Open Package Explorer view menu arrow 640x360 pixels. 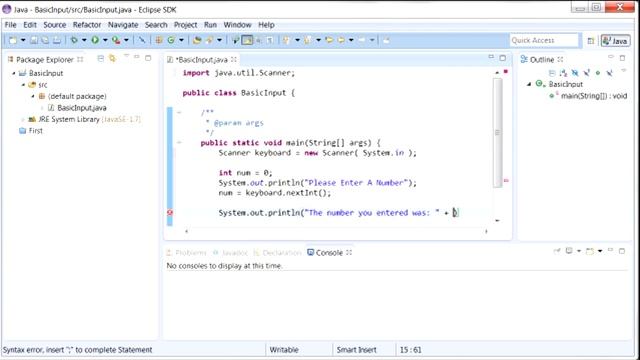pos(126,56)
